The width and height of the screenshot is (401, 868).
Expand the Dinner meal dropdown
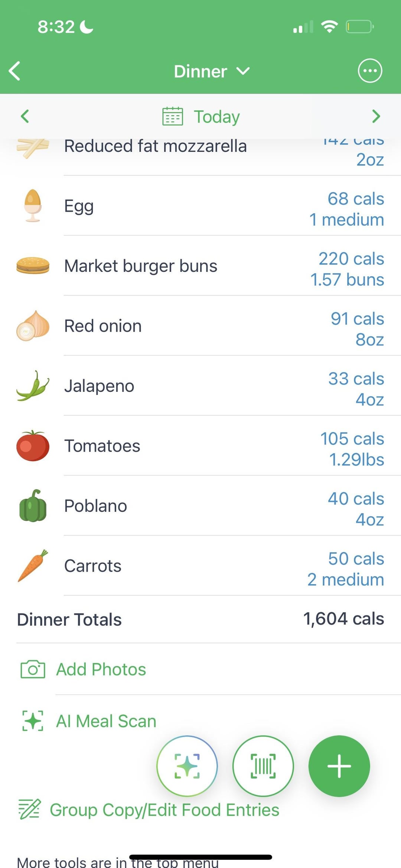[x=212, y=71]
